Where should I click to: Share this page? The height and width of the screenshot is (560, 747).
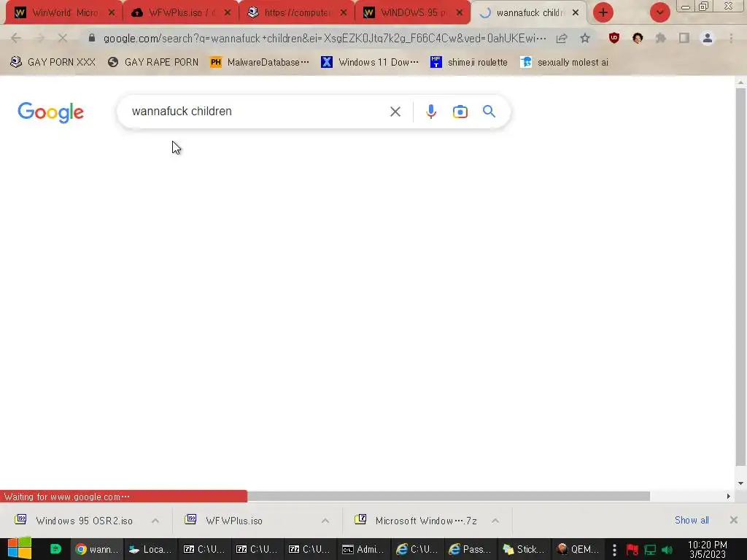coord(562,38)
